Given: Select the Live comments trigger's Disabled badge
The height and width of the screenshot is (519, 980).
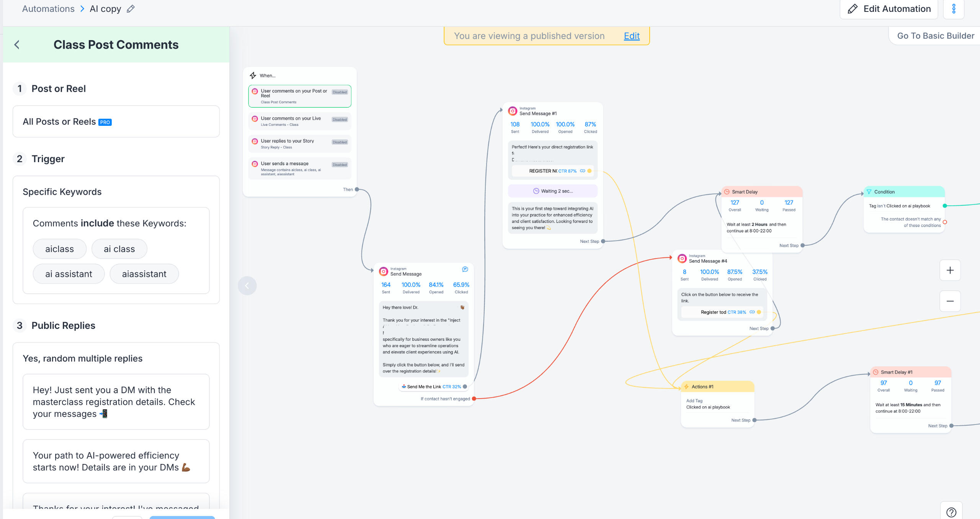Looking at the screenshot, I should tap(340, 120).
